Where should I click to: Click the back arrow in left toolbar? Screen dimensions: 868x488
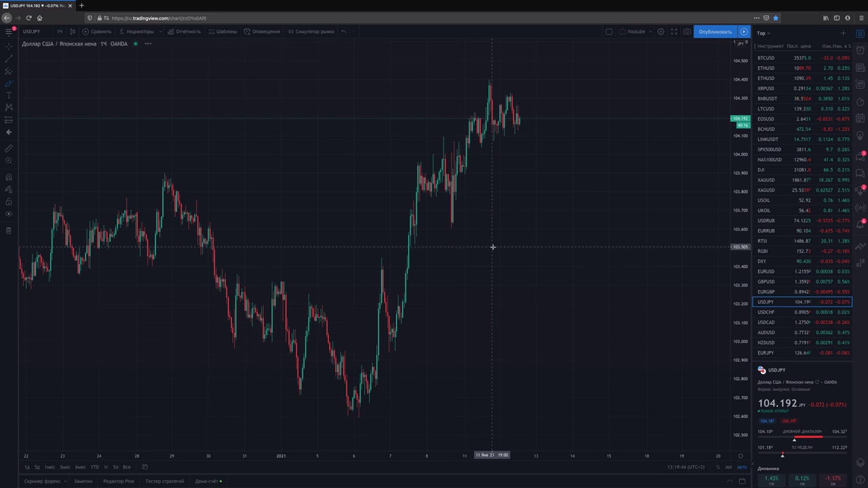pyautogui.click(x=9, y=132)
